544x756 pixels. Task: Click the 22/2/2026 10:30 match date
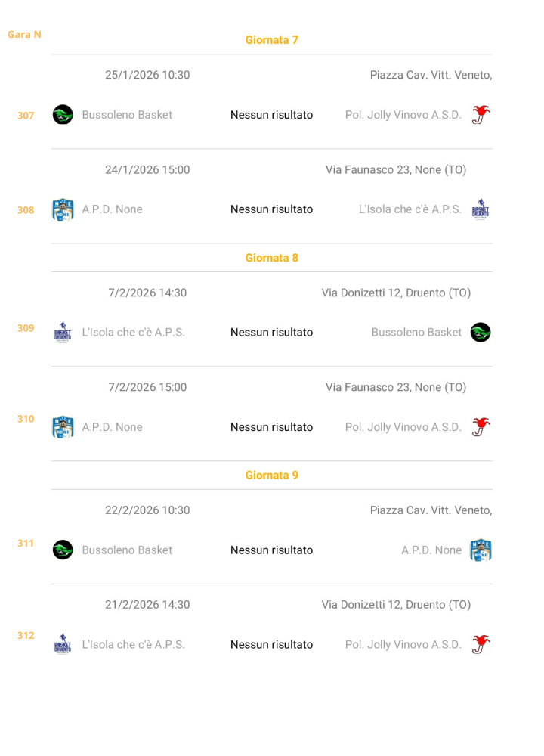147,510
